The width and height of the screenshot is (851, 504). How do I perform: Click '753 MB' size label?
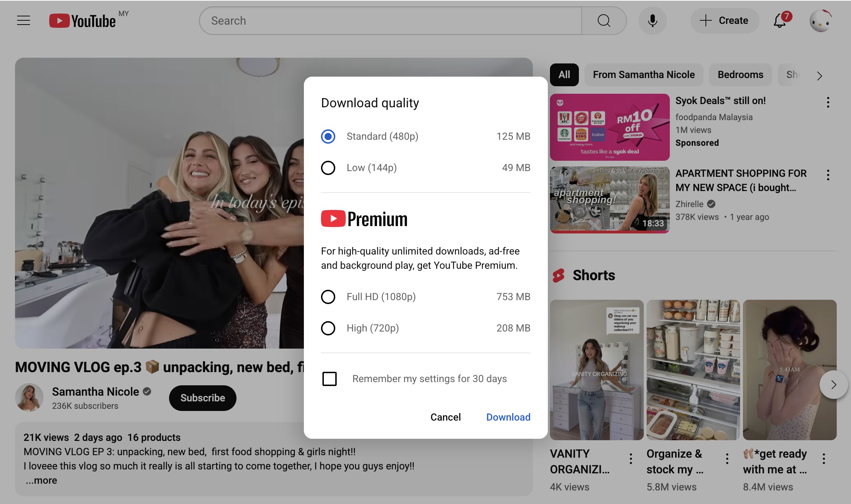click(x=513, y=297)
